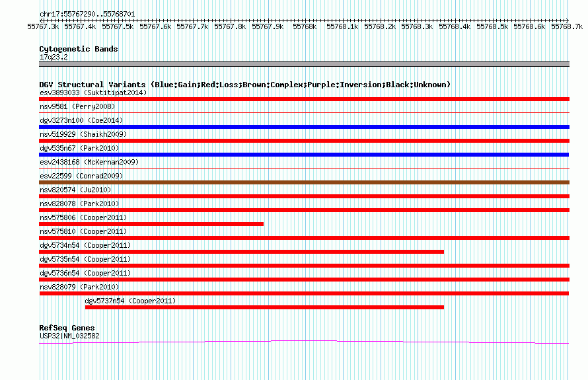This screenshot has width=588, height=380.
Task: Click the blue gain bar under dgv3273n100
Action: pyautogui.click(x=304, y=127)
